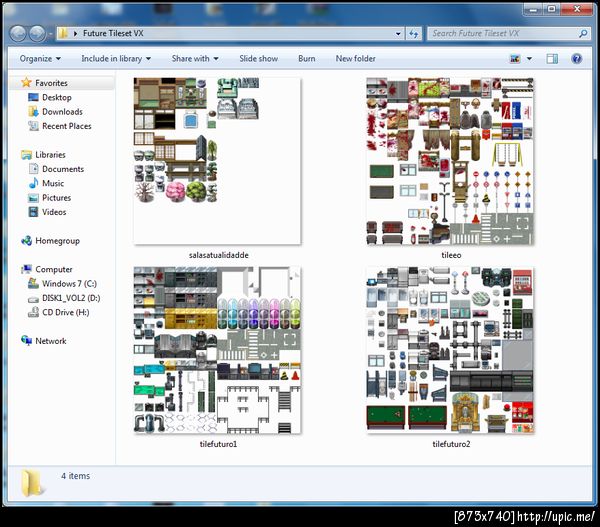Viewport: 600px width, 527px height.
Task: Open the address bar history dropdown
Action: 398,34
